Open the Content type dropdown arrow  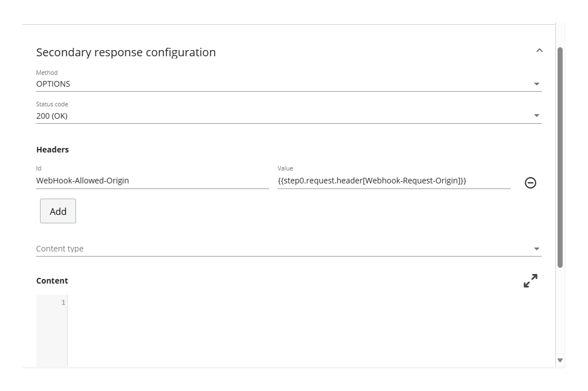click(x=537, y=248)
